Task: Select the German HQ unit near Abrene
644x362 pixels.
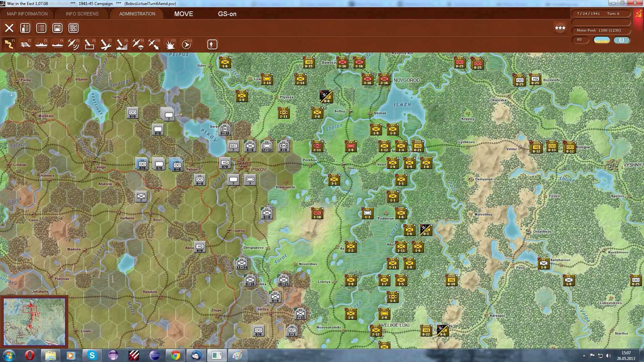Action: tap(200, 247)
